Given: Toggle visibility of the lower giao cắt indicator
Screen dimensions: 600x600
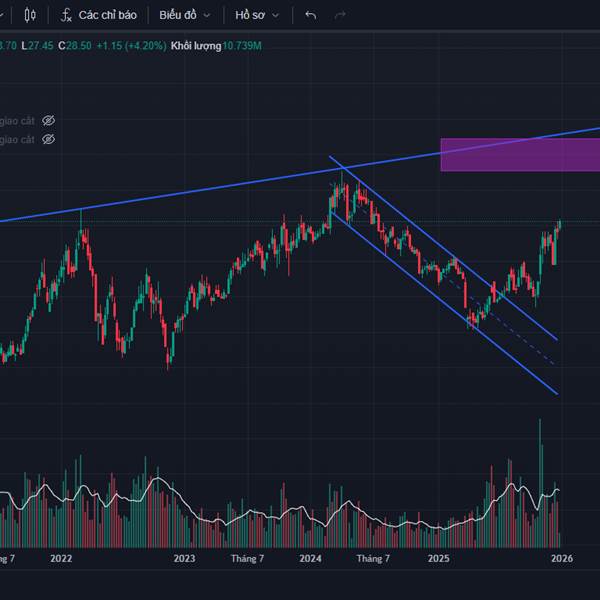Looking at the screenshot, I should (x=48, y=139).
